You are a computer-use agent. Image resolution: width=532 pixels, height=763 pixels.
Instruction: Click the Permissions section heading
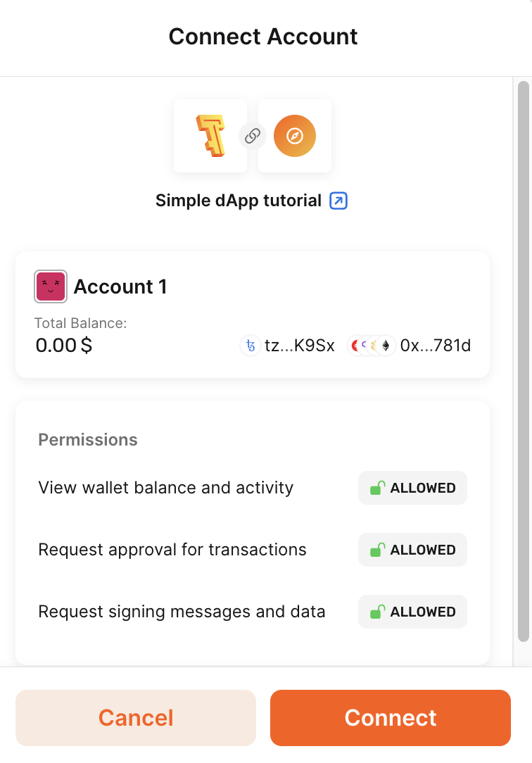tap(87, 439)
